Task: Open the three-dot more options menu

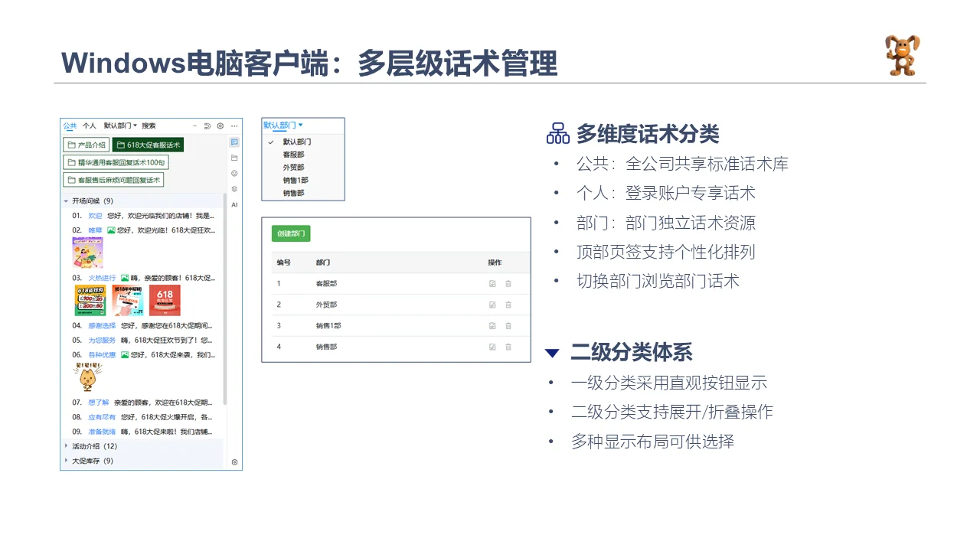Action: [x=234, y=126]
